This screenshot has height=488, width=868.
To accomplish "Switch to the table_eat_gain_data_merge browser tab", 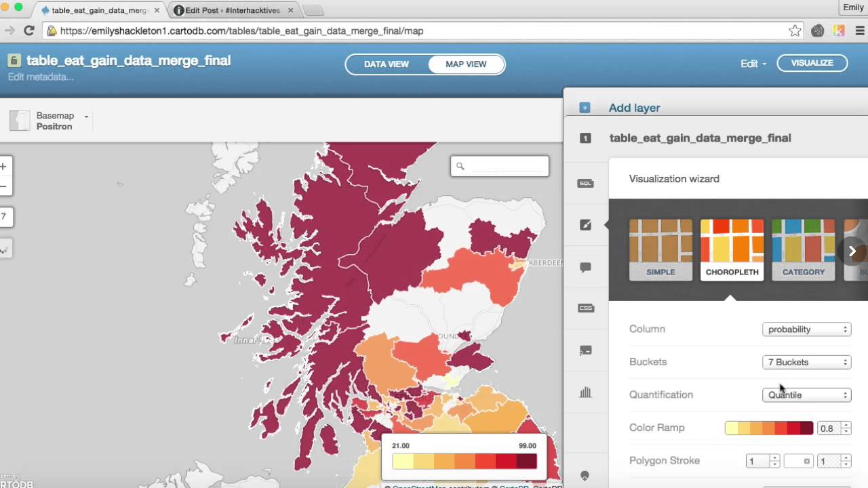I will click(100, 11).
